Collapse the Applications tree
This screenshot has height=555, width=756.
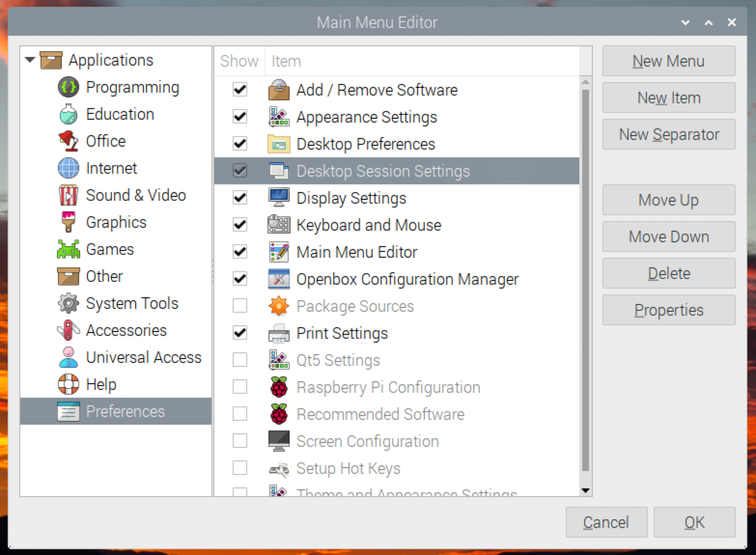pyautogui.click(x=30, y=60)
